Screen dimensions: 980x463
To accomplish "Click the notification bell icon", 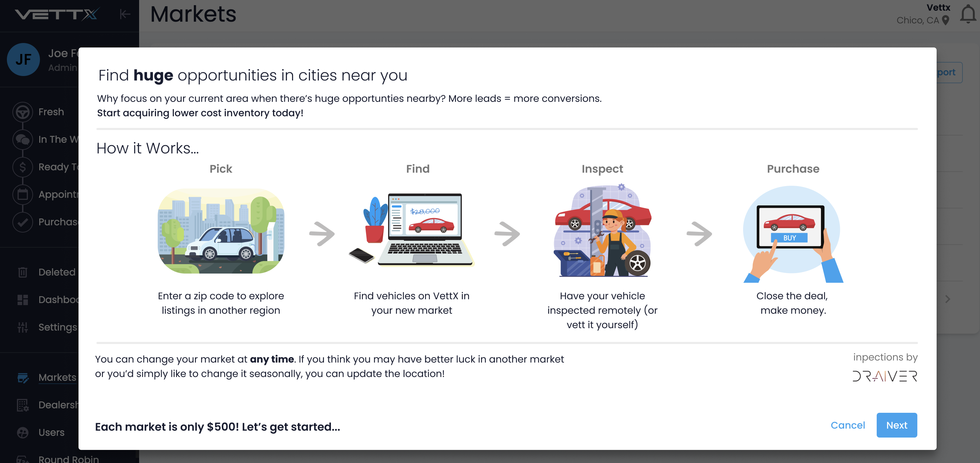I will coord(968,14).
